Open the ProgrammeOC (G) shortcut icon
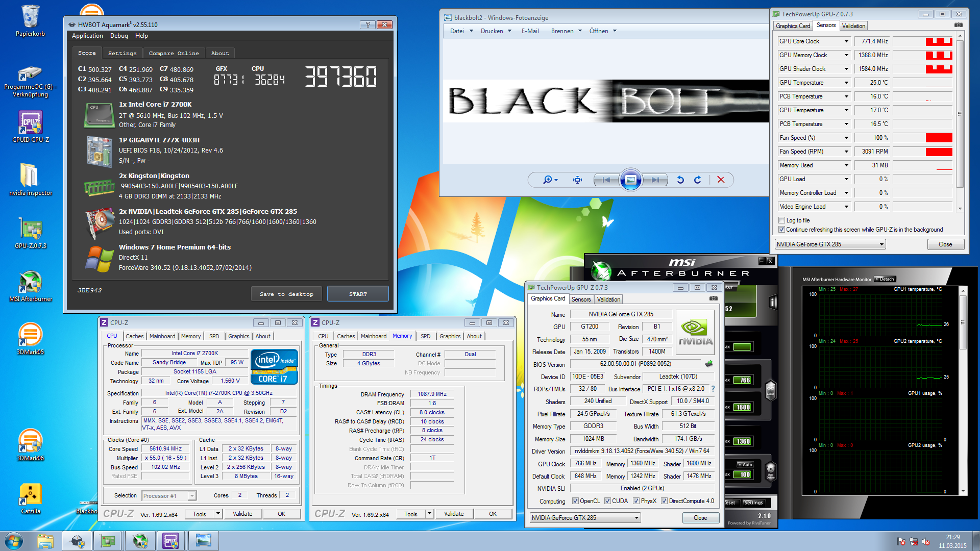The height and width of the screenshot is (551, 980). [x=30, y=82]
